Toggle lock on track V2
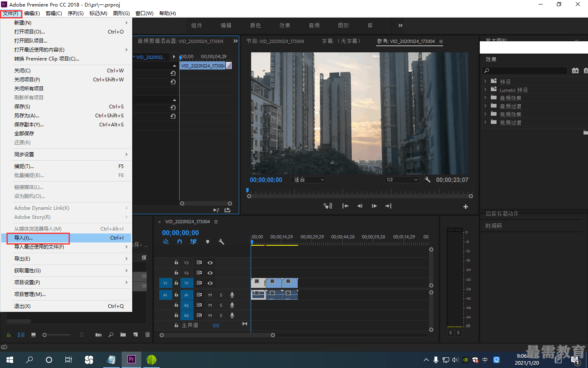This screenshot has width=588, height=368. [x=176, y=272]
